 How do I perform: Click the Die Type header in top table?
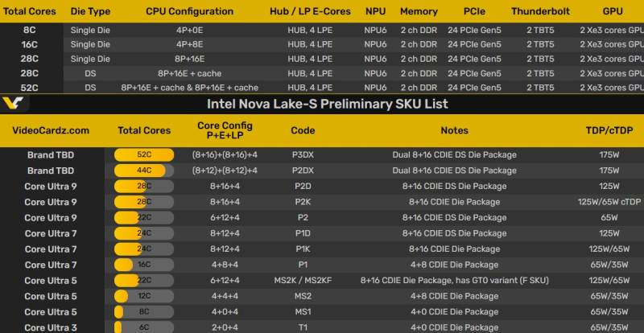click(x=90, y=11)
